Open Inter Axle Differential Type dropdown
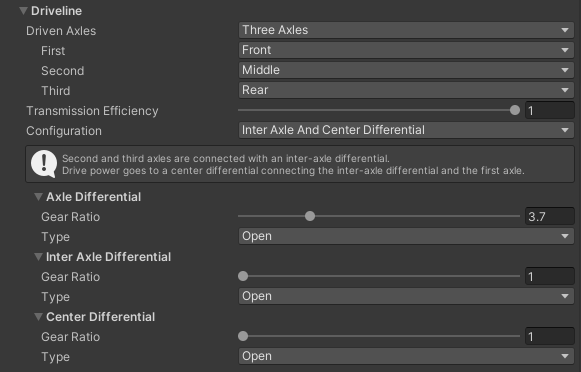Image resolution: width=581 pixels, height=372 pixels. coord(406,296)
